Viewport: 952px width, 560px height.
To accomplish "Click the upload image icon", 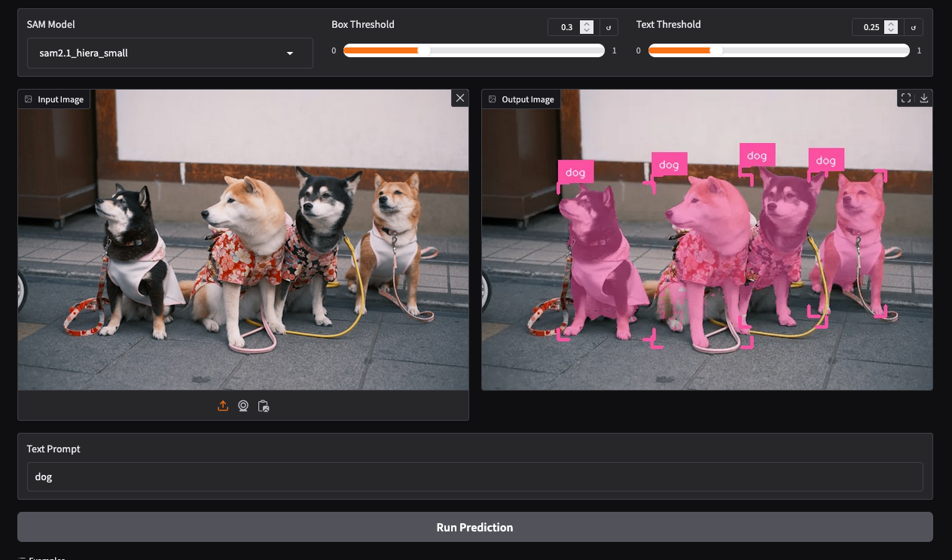I will 223,406.
